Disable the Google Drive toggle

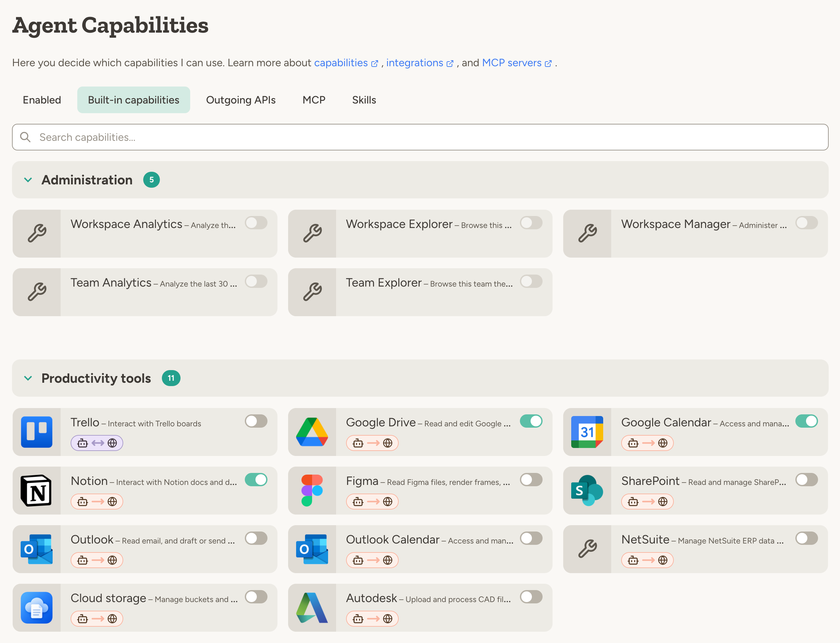click(x=531, y=421)
